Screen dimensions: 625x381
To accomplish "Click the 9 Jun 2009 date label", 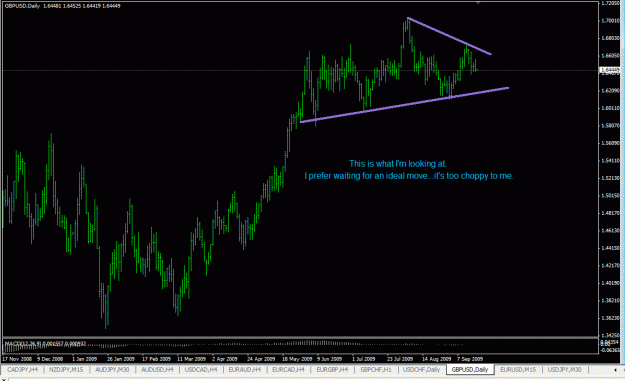I will point(330,359).
